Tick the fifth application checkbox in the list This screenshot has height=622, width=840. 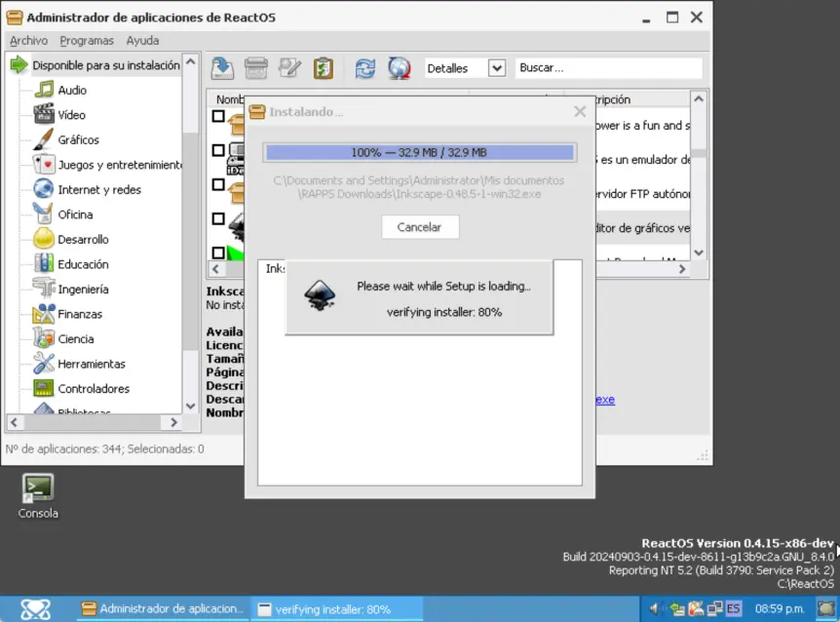[x=218, y=253]
